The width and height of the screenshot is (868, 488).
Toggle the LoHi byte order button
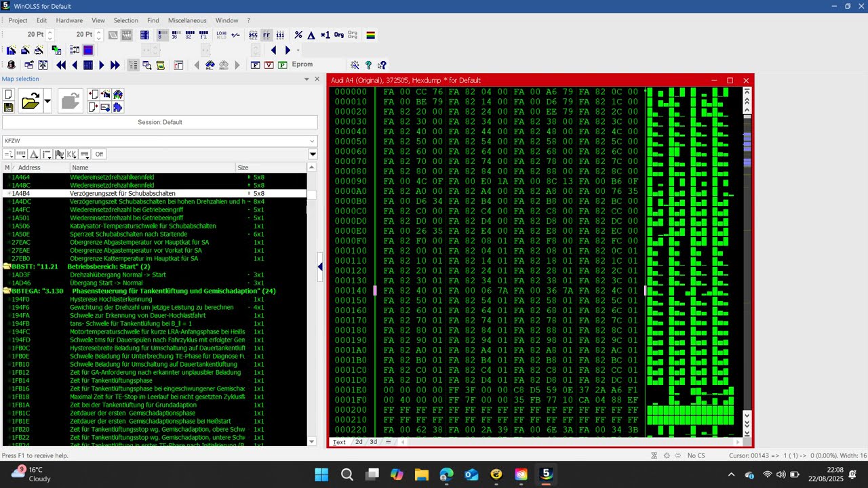221,35
